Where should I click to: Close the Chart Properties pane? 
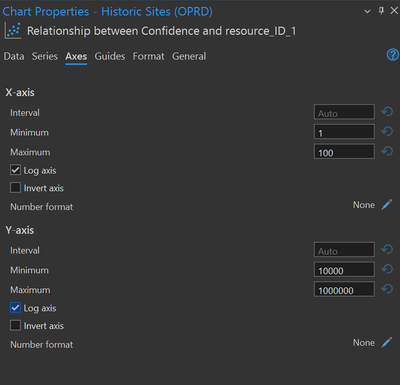[x=394, y=11]
